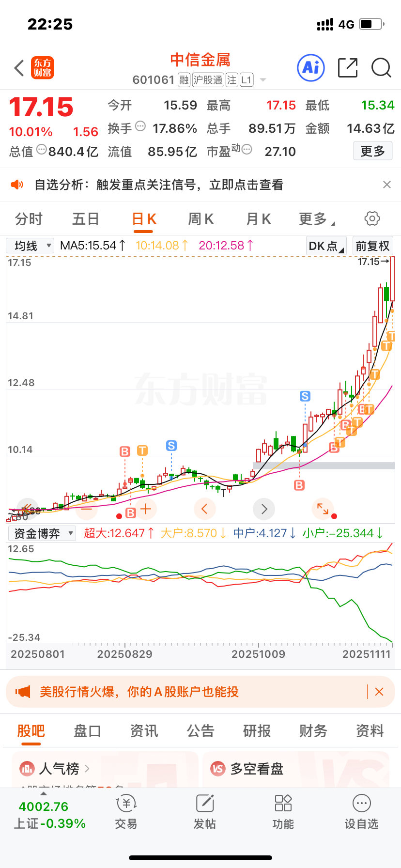Open the 资金博弈 indicator dropdown

pyautogui.click(x=42, y=533)
